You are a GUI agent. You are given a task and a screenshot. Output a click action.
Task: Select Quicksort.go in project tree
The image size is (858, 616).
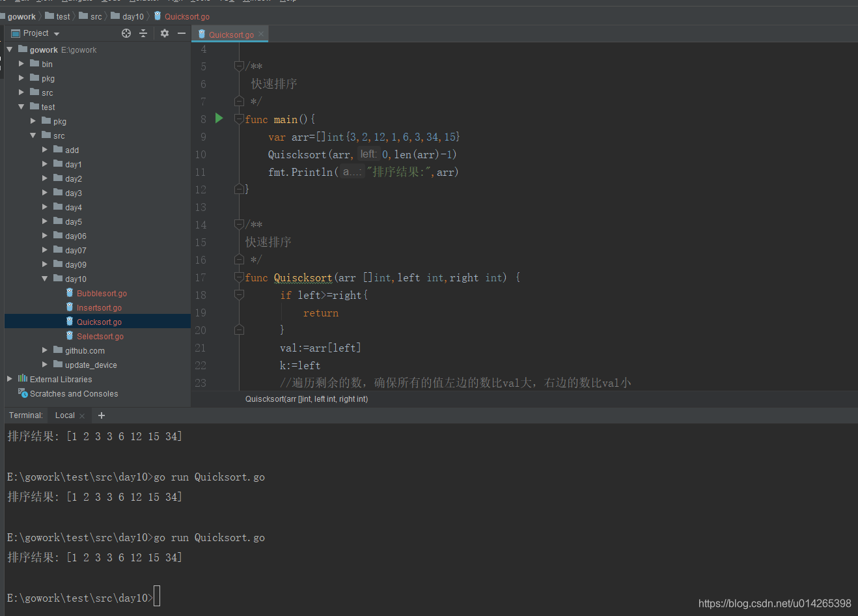tap(99, 322)
